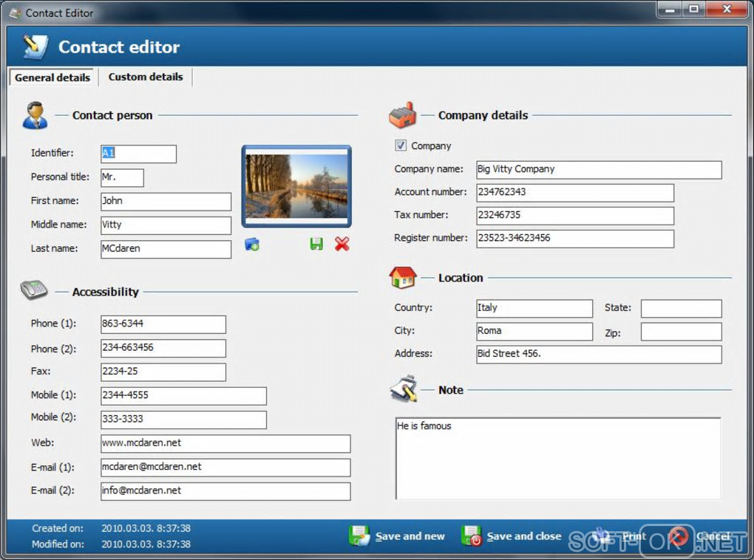Click the green save photo floppy icon

tap(316, 245)
